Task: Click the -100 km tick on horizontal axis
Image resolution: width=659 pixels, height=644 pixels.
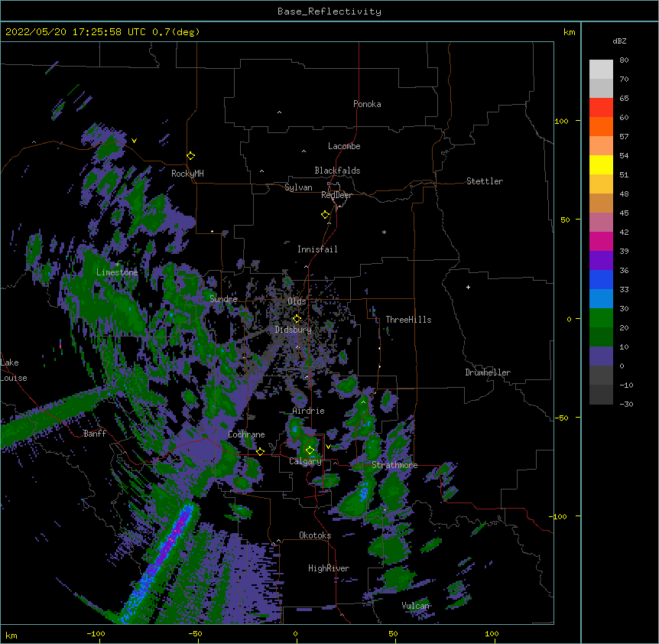Action: tap(96, 633)
